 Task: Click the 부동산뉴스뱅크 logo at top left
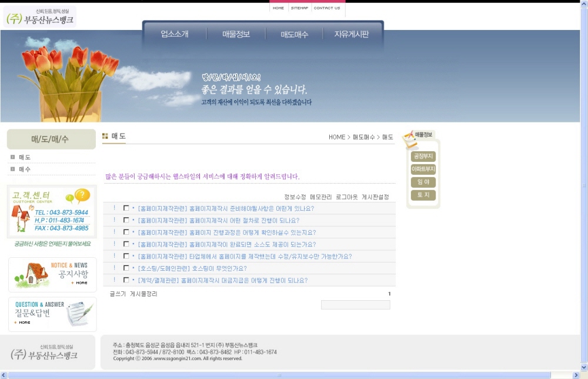[41, 18]
